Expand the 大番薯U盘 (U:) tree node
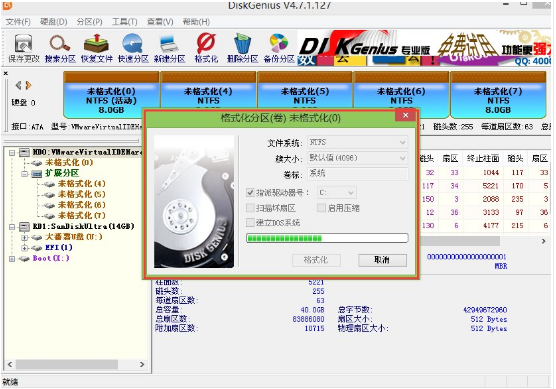The image size is (556, 389). pos(24,237)
